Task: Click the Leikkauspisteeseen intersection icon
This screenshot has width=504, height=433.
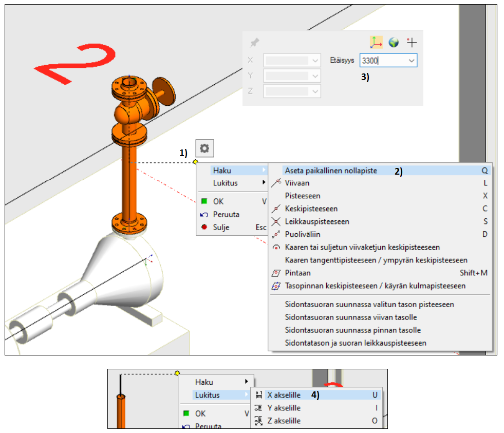Action: point(276,221)
